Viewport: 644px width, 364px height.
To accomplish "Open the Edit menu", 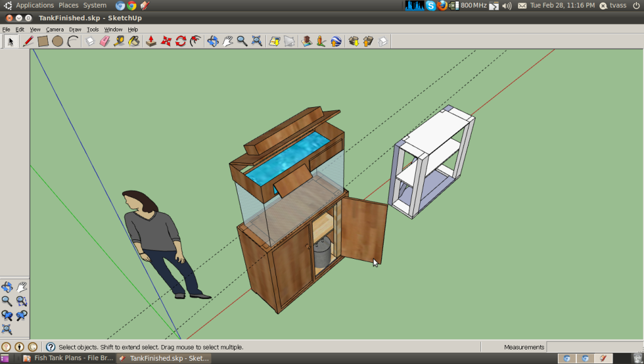I will coord(19,30).
